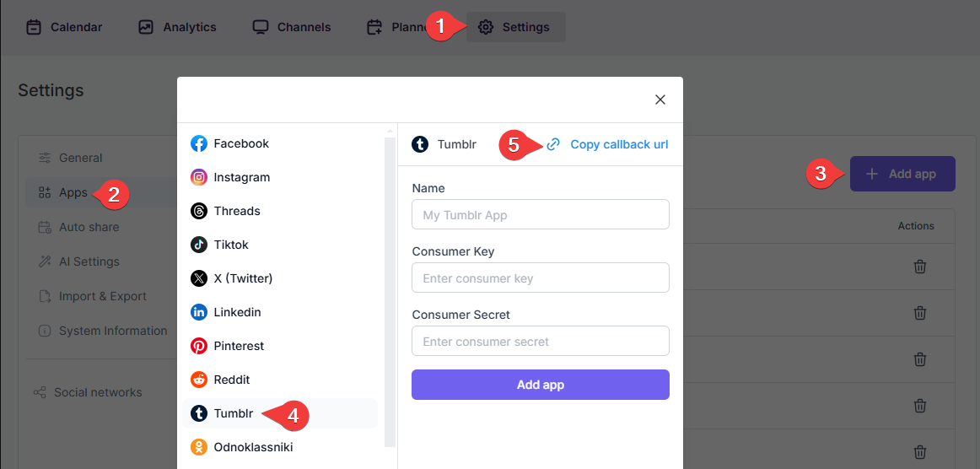Click the app list scrollbar

(390, 291)
